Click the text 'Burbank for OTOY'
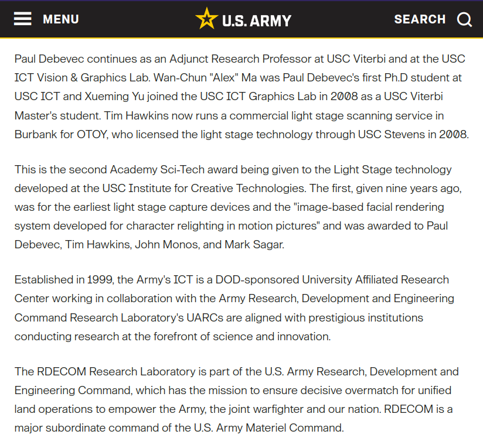This screenshot has height=448, width=483. pyautogui.click(x=61, y=135)
